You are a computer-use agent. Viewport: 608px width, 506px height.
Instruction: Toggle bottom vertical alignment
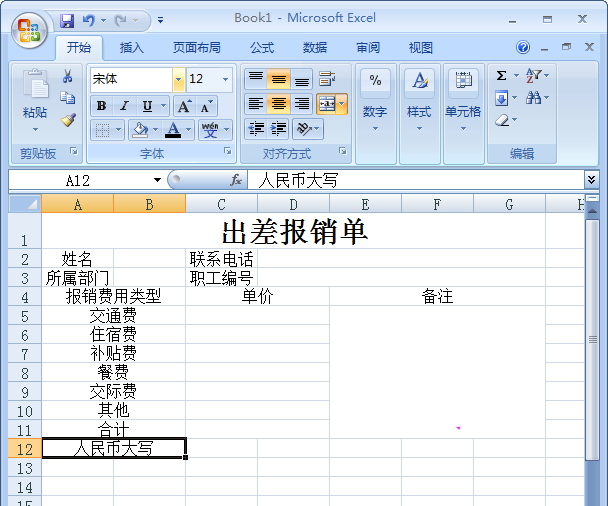301,79
